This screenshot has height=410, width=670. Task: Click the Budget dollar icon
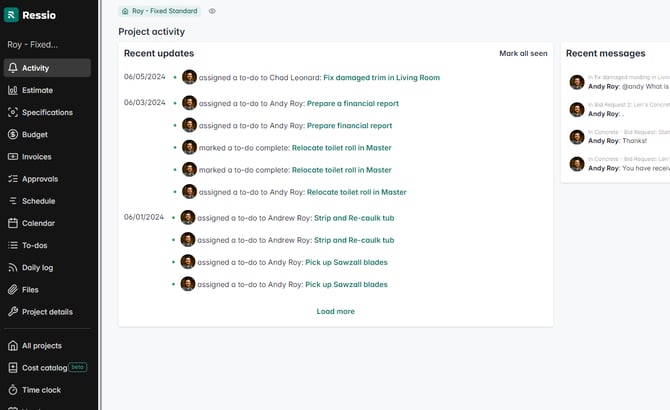[x=13, y=135]
